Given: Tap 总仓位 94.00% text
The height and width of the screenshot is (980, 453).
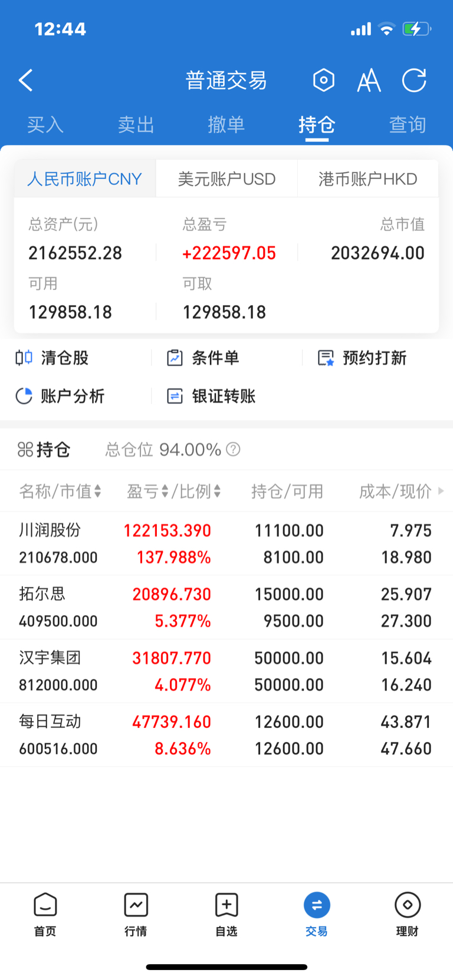Looking at the screenshot, I should 163,450.
